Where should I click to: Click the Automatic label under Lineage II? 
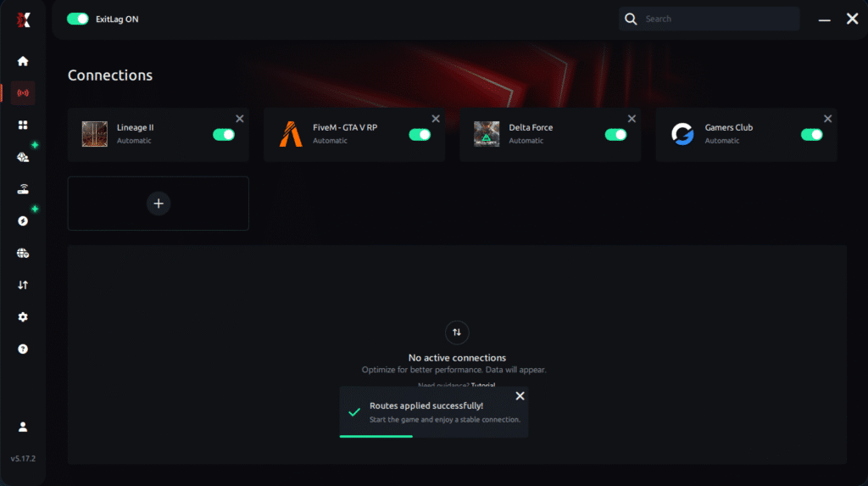click(134, 141)
